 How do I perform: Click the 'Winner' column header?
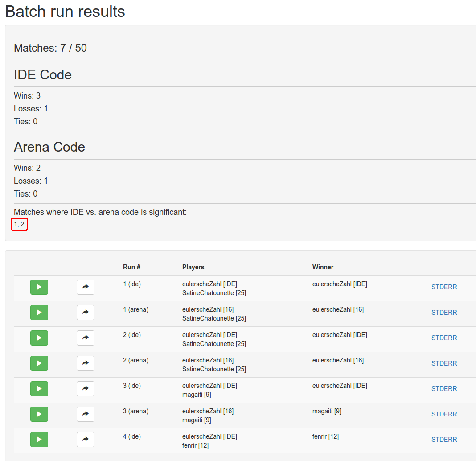tap(323, 267)
